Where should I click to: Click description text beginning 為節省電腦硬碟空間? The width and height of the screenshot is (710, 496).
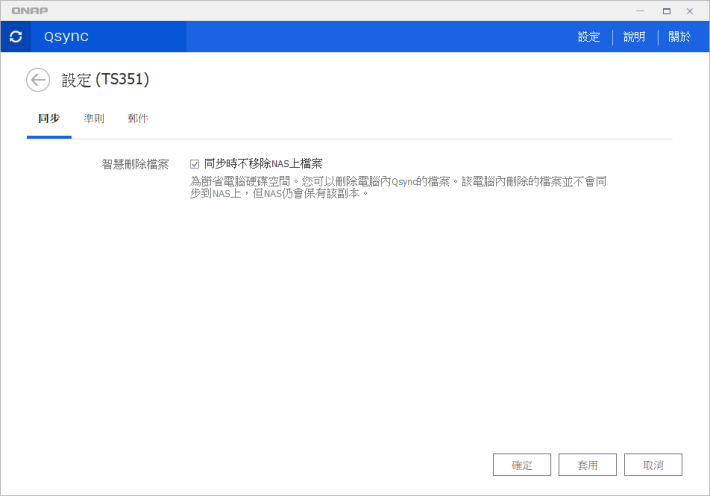point(398,188)
